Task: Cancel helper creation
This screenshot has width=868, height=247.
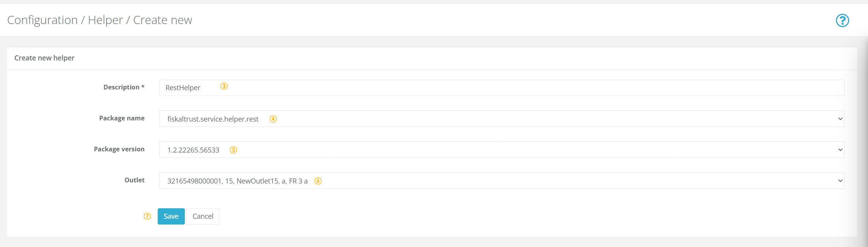Action: point(203,216)
